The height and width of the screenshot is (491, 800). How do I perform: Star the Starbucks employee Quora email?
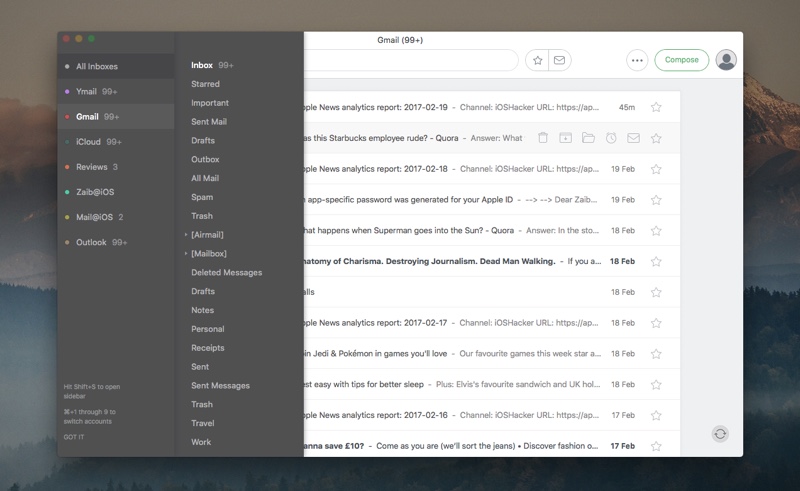656,138
